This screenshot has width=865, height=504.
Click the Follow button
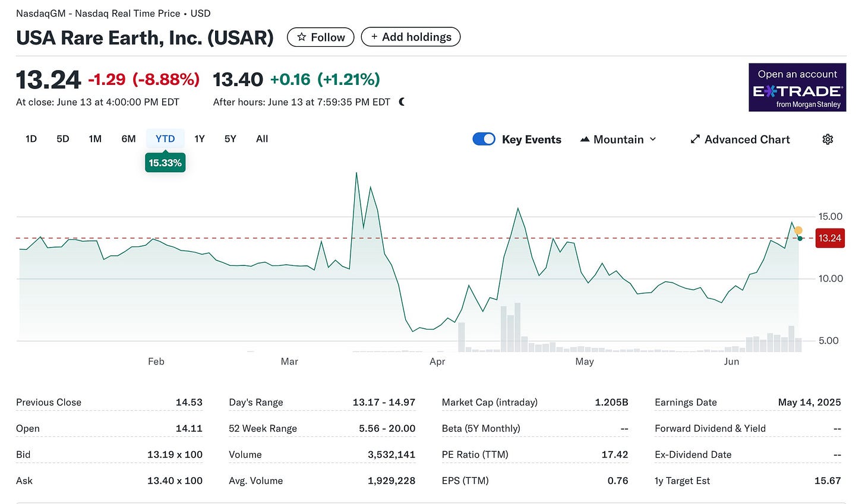(321, 37)
